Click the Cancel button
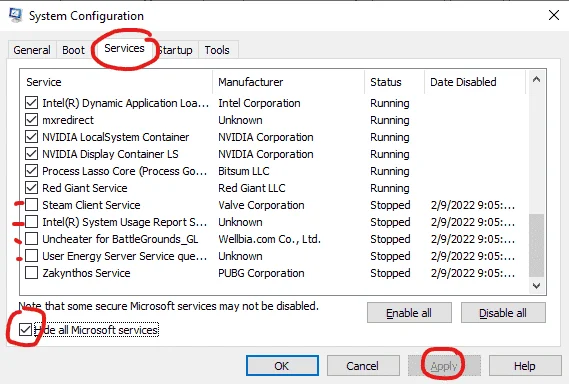The image size is (569, 384). (x=363, y=366)
